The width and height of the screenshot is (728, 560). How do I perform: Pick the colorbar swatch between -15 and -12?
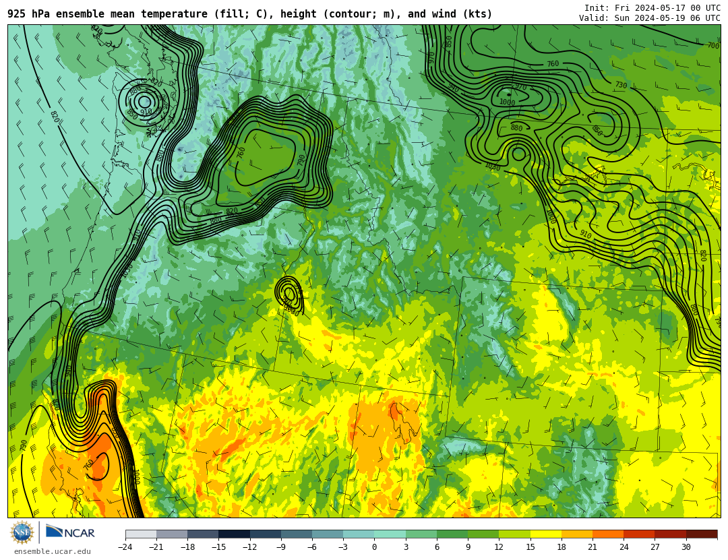point(235,534)
